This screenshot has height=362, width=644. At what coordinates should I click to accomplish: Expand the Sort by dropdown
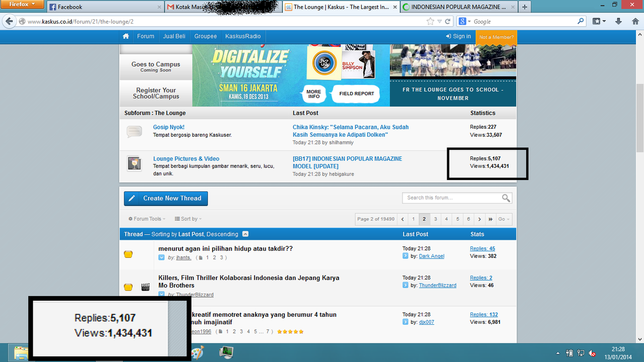188,219
